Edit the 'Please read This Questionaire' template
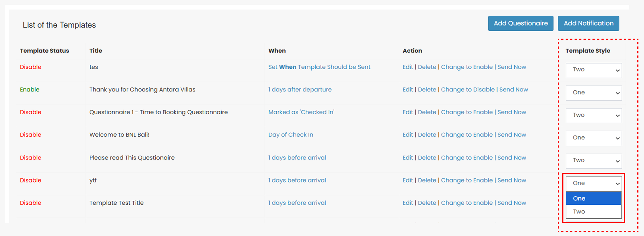This screenshot has height=236, width=644. coord(407,158)
